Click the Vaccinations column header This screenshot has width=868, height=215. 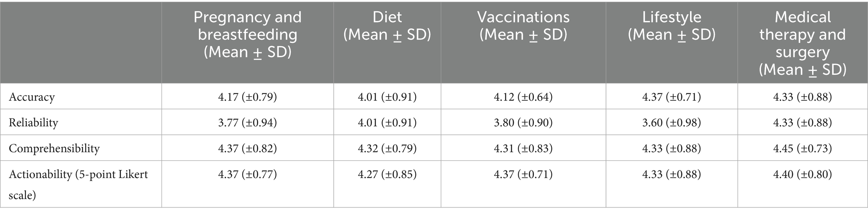pyautogui.click(x=523, y=26)
